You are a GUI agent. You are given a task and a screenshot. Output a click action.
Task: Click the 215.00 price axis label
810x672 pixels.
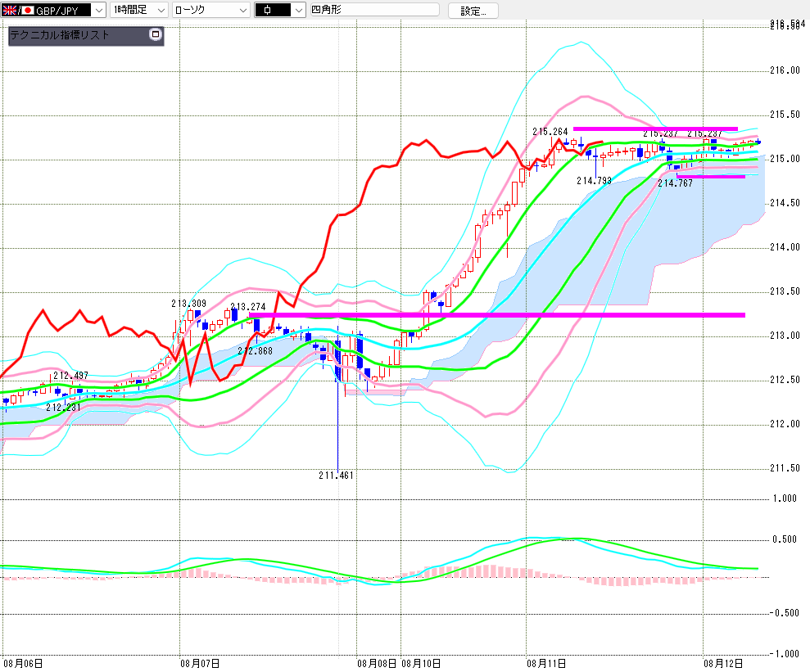click(x=785, y=159)
